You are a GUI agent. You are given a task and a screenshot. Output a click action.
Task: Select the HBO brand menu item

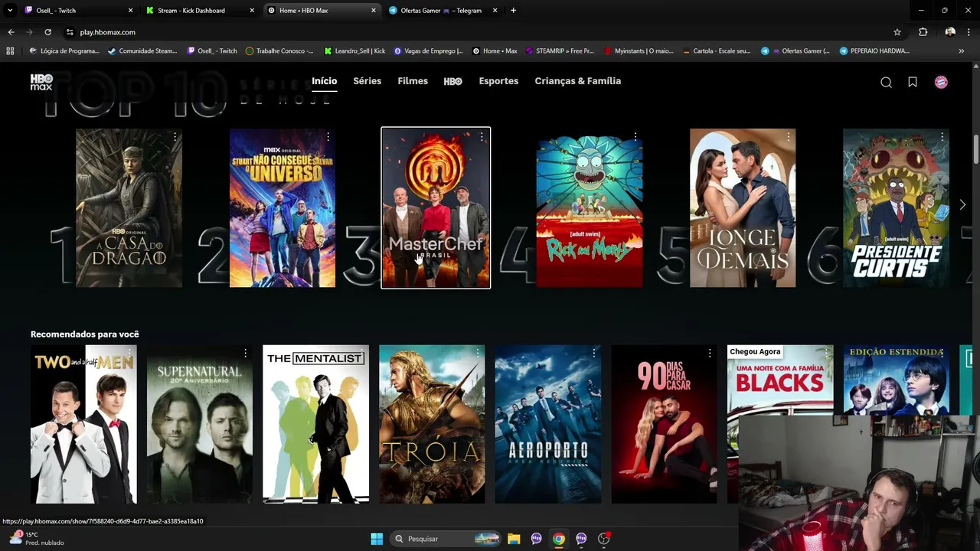tap(452, 81)
